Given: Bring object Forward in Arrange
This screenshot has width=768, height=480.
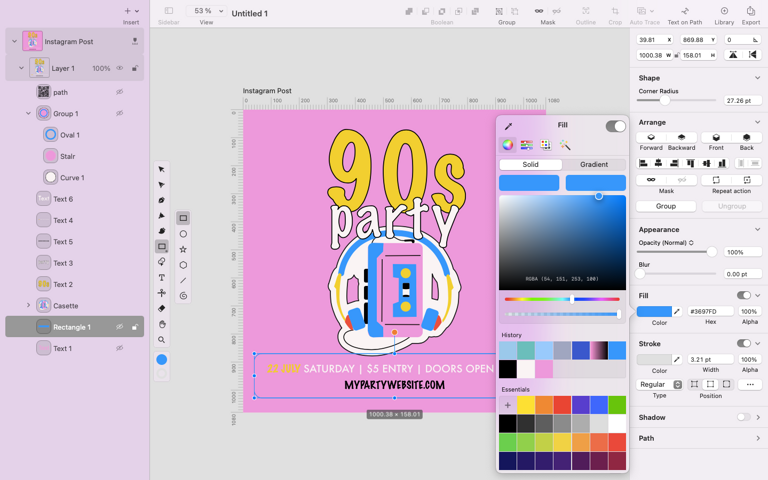Looking at the screenshot, I should click(x=651, y=137).
